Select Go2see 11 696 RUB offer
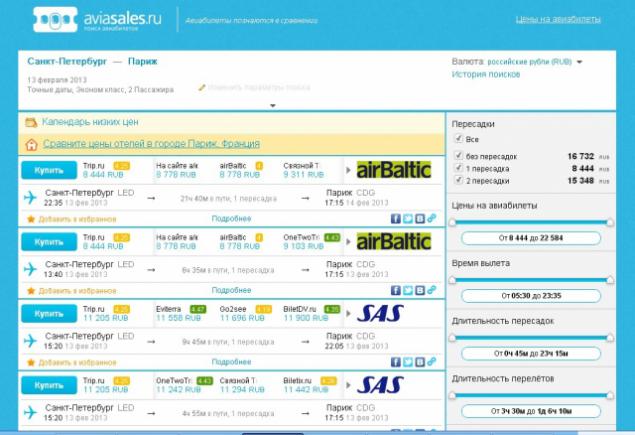This screenshot has width=635, height=435. [245, 313]
